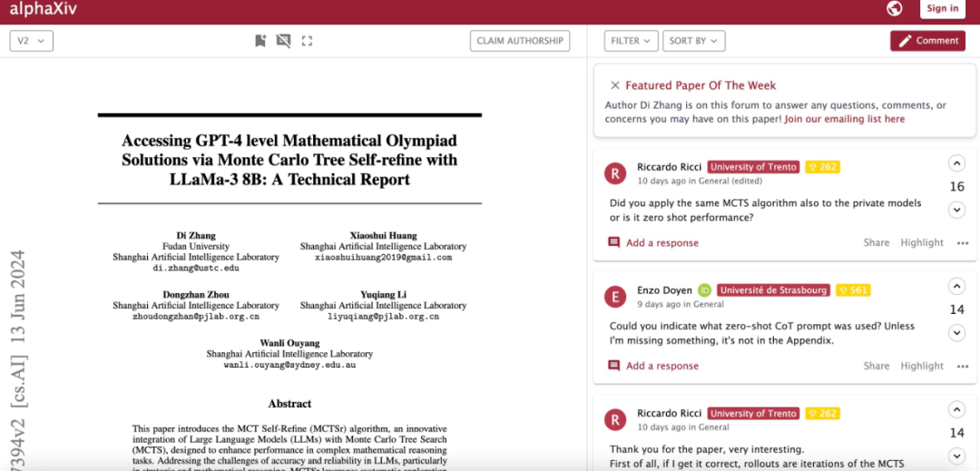Click Riccardo Ricci's avatar on first comment
Screen dimensions: 980x471
tap(615, 173)
